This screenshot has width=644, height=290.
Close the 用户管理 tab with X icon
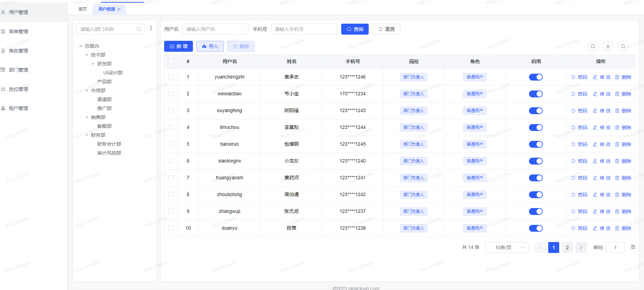119,9
